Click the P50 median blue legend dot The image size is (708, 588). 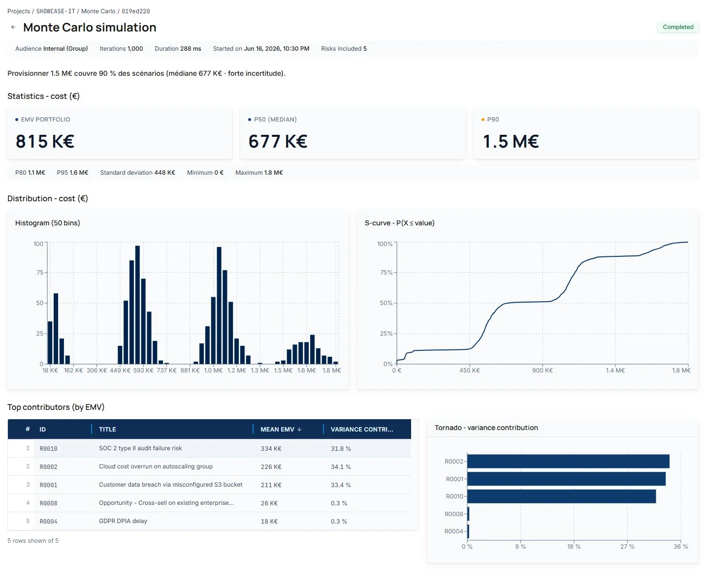(250, 120)
